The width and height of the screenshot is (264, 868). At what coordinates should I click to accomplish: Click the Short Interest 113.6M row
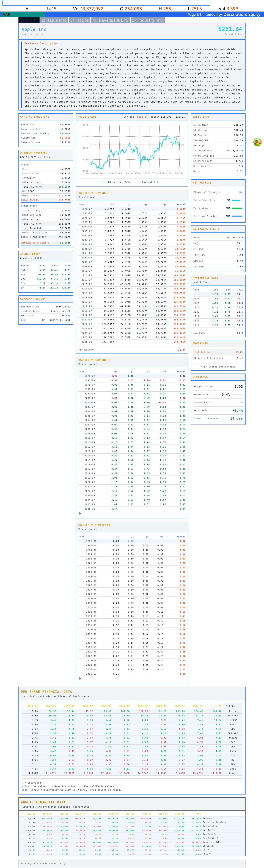tap(218, 156)
